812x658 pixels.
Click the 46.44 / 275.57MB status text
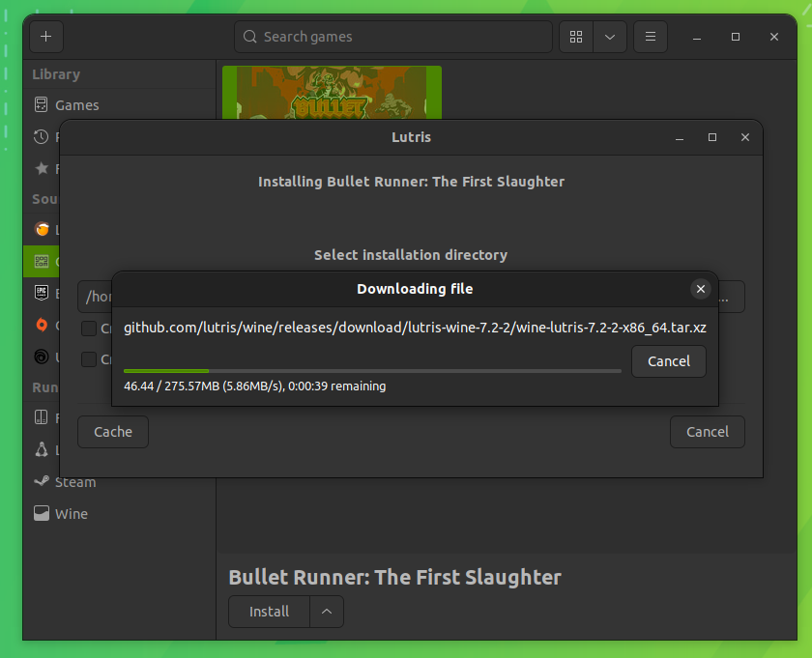pos(255,386)
